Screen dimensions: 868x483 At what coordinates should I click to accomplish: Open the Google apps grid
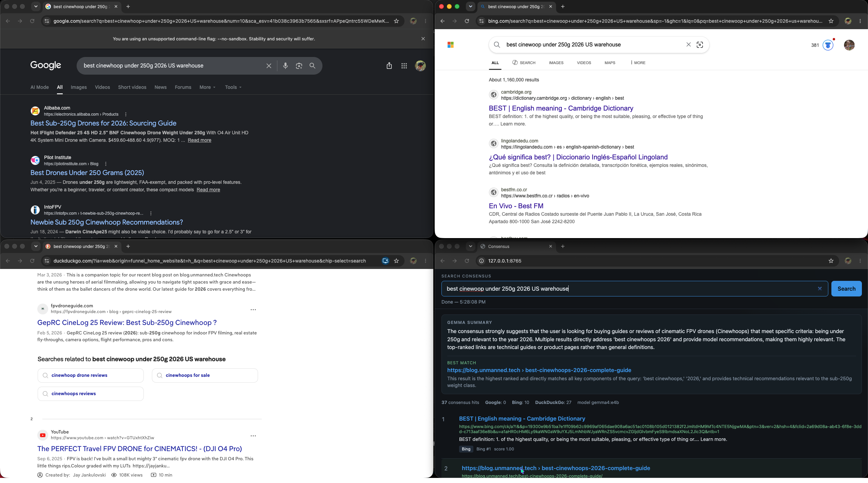click(x=404, y=66)
